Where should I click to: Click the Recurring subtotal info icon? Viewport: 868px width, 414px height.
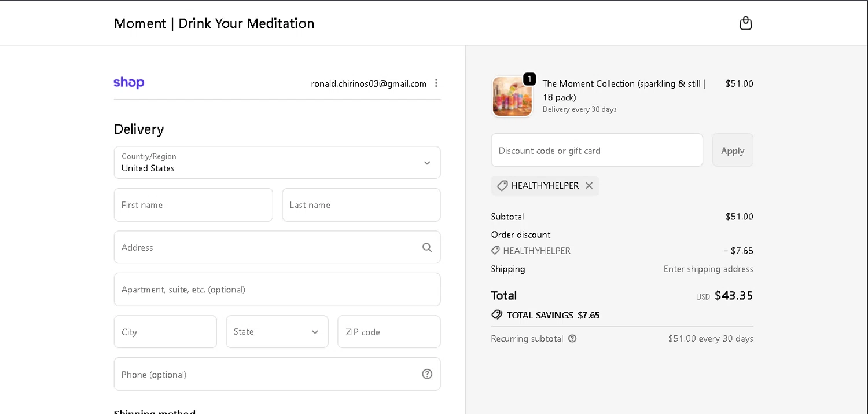pos(572,339)
